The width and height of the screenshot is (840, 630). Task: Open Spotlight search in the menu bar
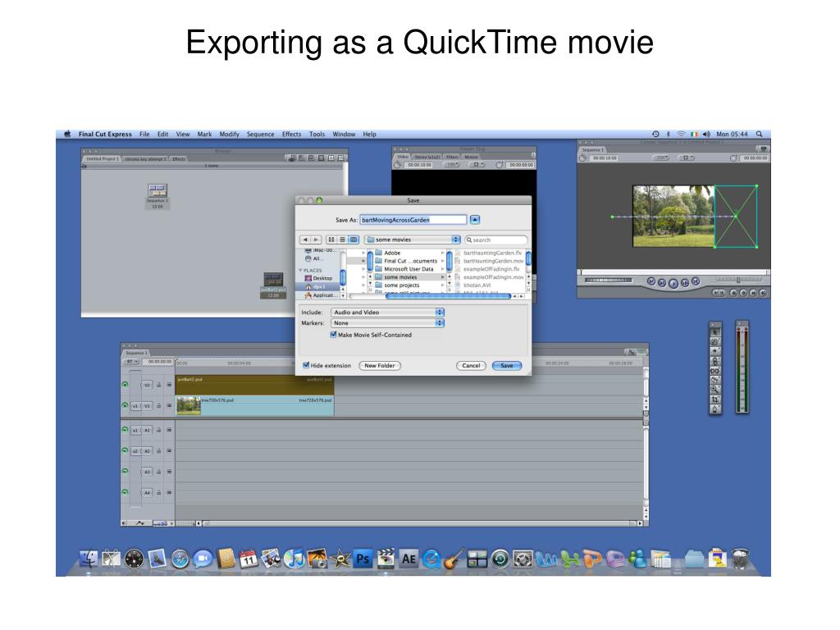point(759,134)
